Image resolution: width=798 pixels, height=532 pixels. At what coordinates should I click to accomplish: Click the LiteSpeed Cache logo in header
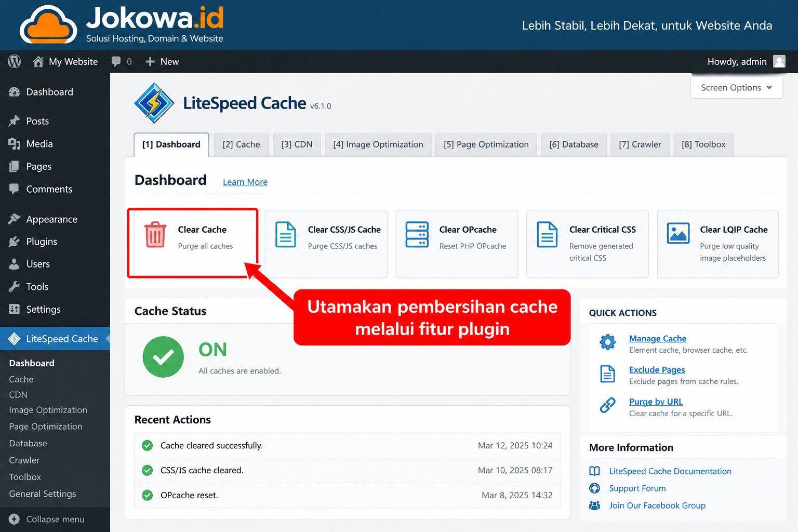pos(154,103)
